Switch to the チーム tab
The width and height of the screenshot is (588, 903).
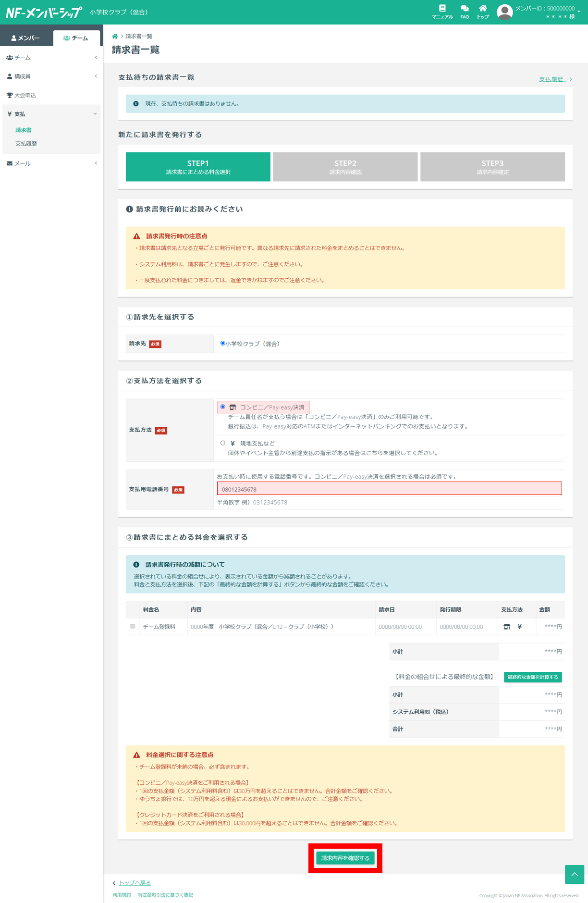point(76,38)
